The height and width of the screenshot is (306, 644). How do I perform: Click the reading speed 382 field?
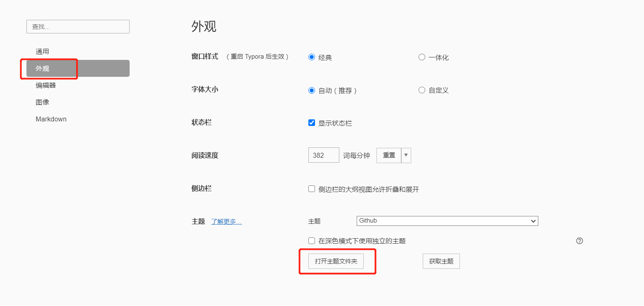pos(324,155)
